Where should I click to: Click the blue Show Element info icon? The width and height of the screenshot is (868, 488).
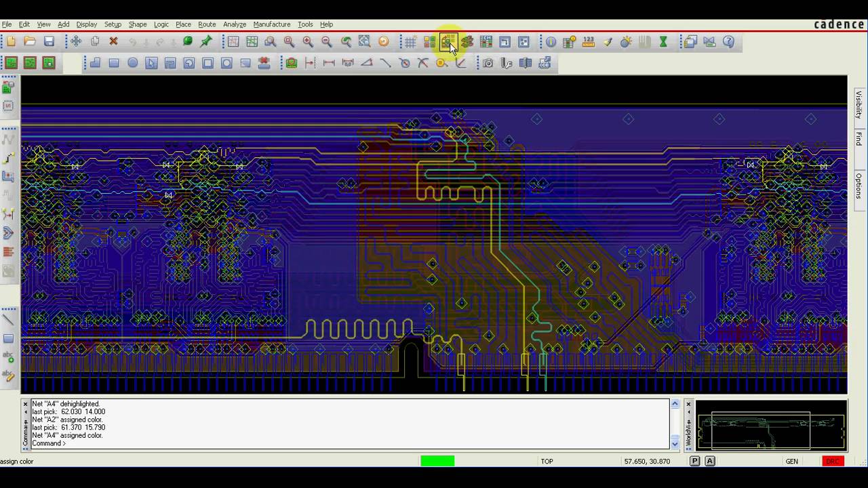(x=551, y=42)
